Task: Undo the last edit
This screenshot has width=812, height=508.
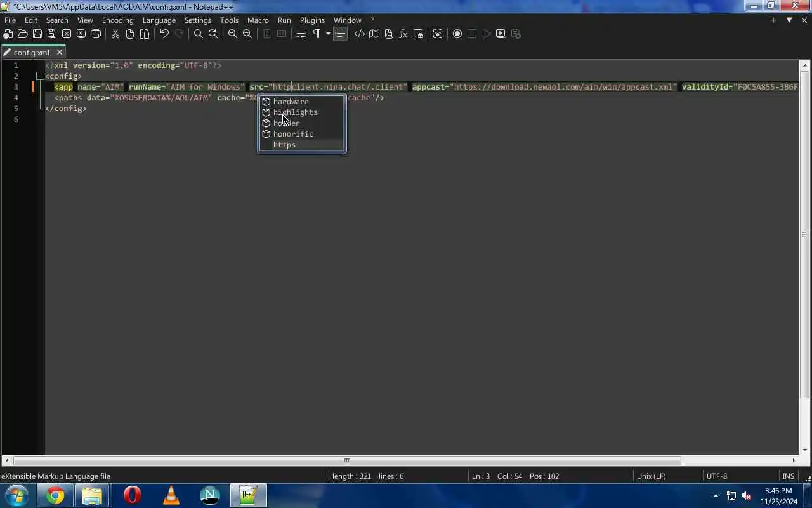Action: pos(164,34)
